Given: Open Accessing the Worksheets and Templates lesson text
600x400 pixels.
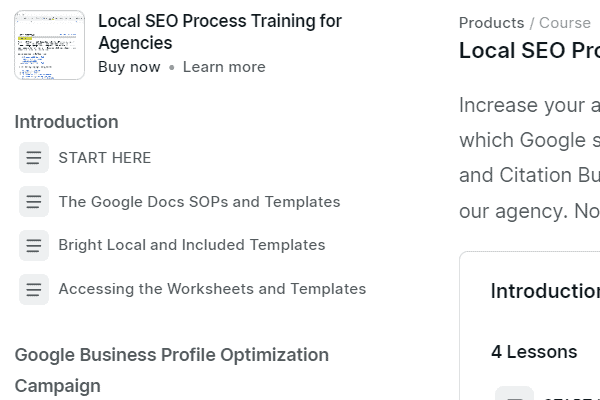Looking at the screenshot, I should pyautogui.click(x=212, y=289).
